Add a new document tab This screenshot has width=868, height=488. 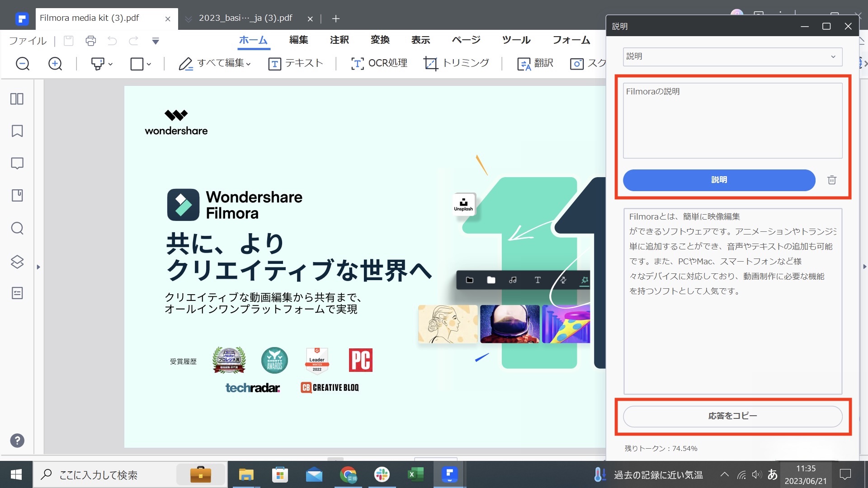point(335,19)
